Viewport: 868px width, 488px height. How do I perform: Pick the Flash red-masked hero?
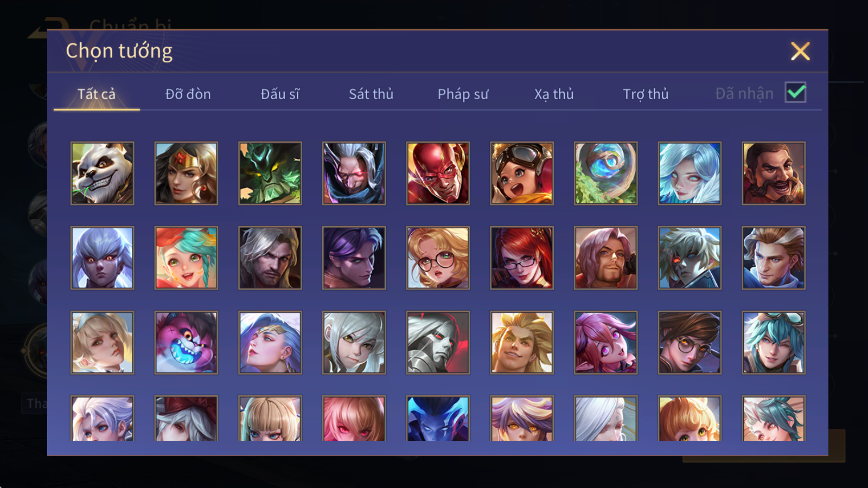pyautogui.click(x=438, y=174)
